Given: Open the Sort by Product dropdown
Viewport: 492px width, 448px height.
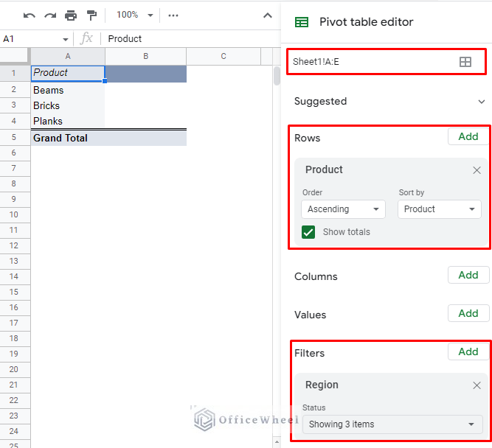Looking at the screenshot, I should [440, 209].
